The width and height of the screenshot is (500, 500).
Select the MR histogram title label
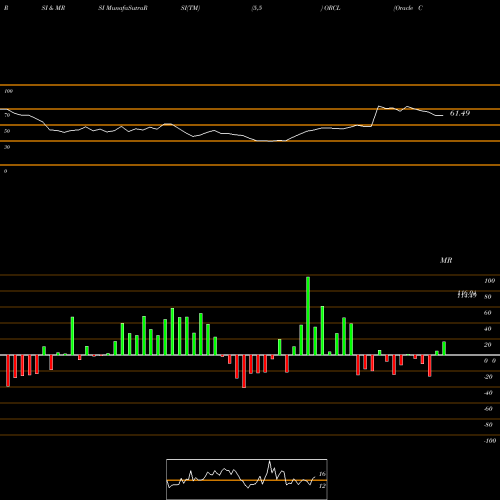click(x=446, y=260)
